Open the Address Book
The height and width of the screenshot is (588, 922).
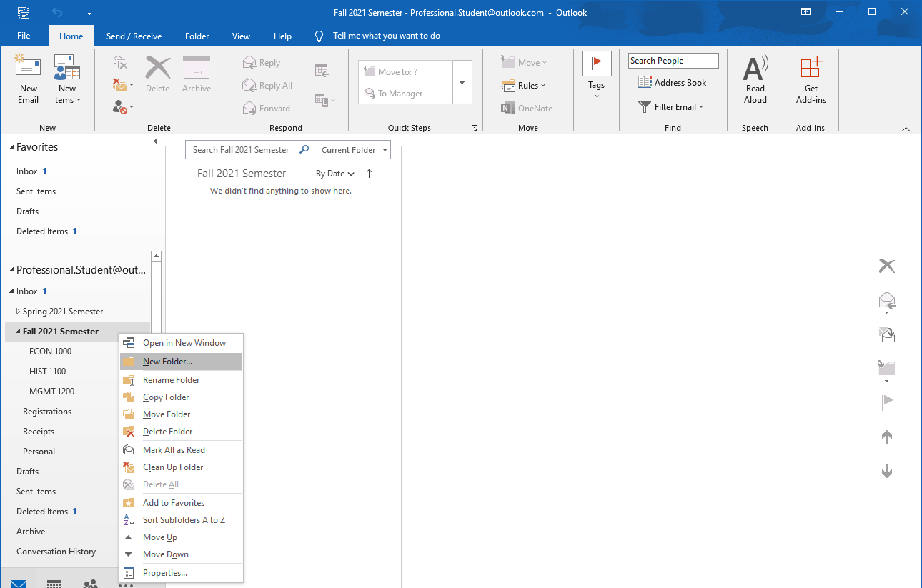coord(672,83)
